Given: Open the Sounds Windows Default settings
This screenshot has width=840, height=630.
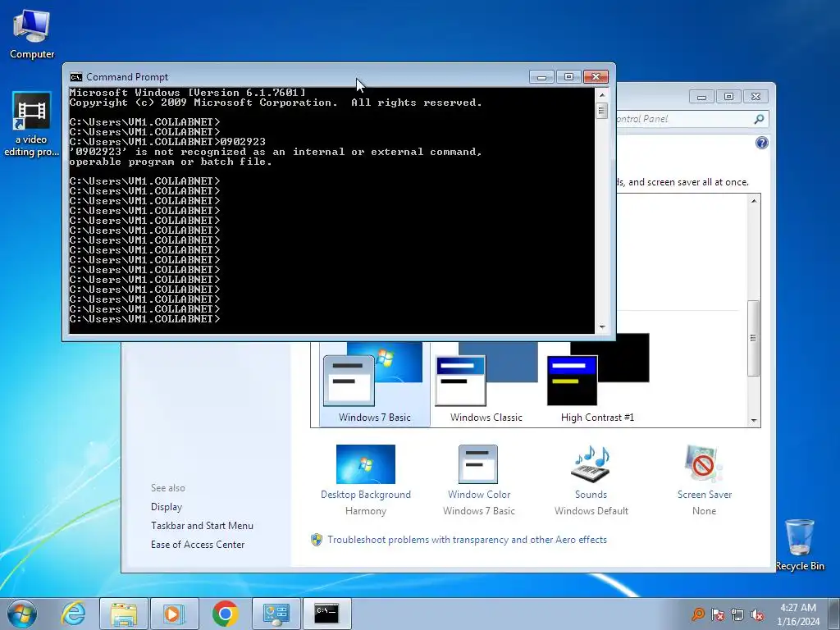Looking at the screenshot, I should pos(591,480).
